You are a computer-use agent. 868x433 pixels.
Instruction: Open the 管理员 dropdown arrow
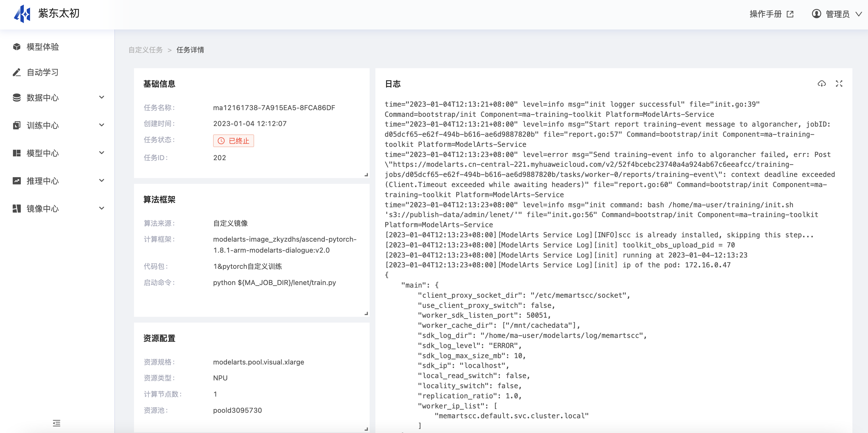coord(859,14)
